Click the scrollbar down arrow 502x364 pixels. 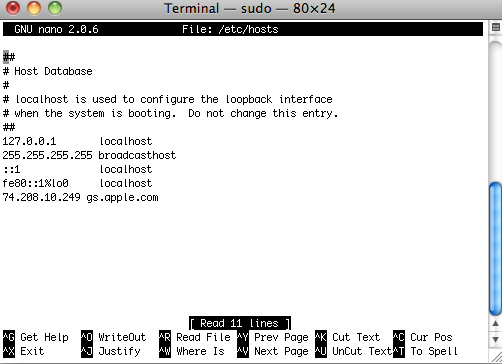496,339
